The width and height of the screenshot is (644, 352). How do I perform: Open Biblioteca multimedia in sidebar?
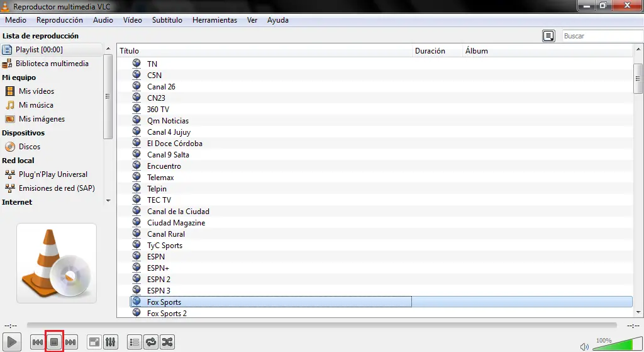pyautogui.click(x=52, y=64)
